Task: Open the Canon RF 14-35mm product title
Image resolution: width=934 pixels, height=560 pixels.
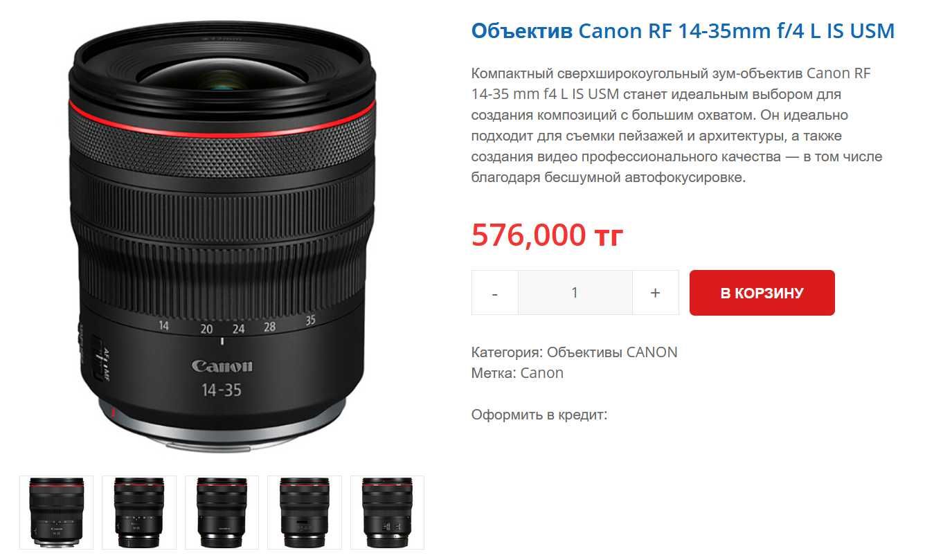Action: coord(683,31)
